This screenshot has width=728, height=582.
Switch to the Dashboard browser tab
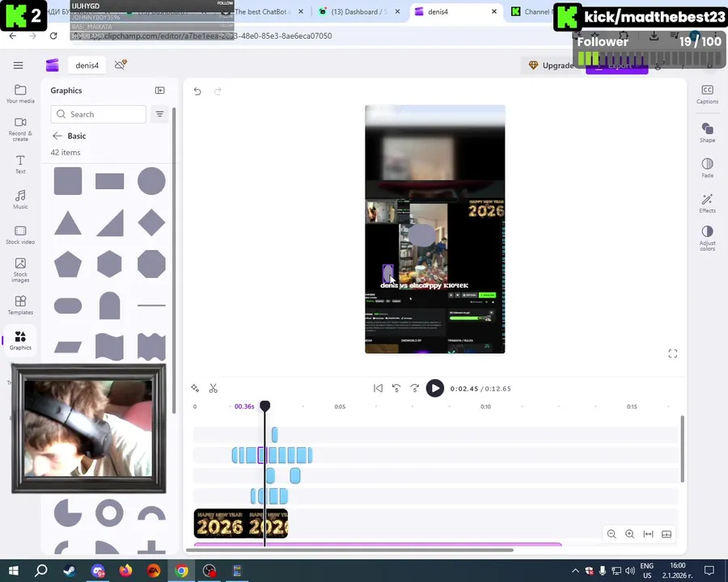pyautogui.click(x=358, y=11)
